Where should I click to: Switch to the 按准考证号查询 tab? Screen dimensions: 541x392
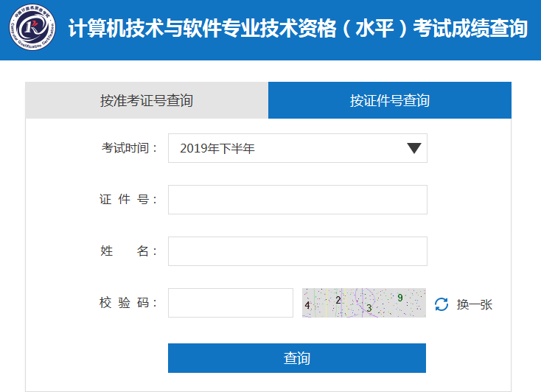click(x=147, y=100)
